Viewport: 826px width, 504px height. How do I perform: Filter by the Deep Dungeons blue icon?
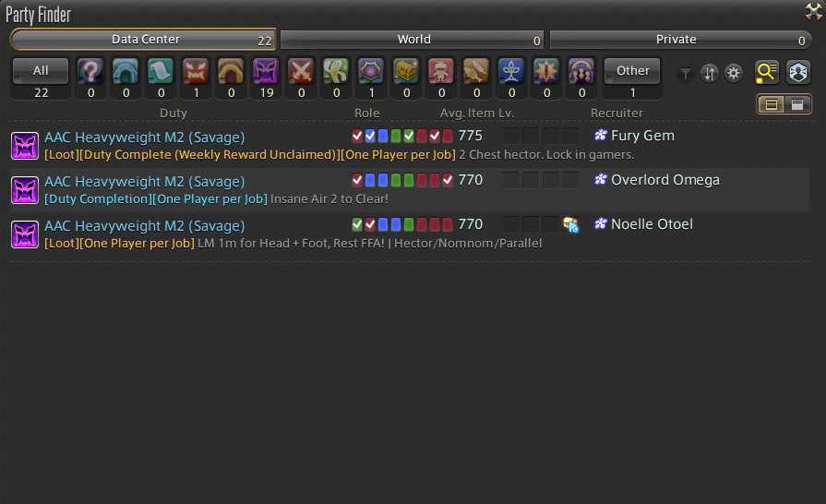(511, 71)
